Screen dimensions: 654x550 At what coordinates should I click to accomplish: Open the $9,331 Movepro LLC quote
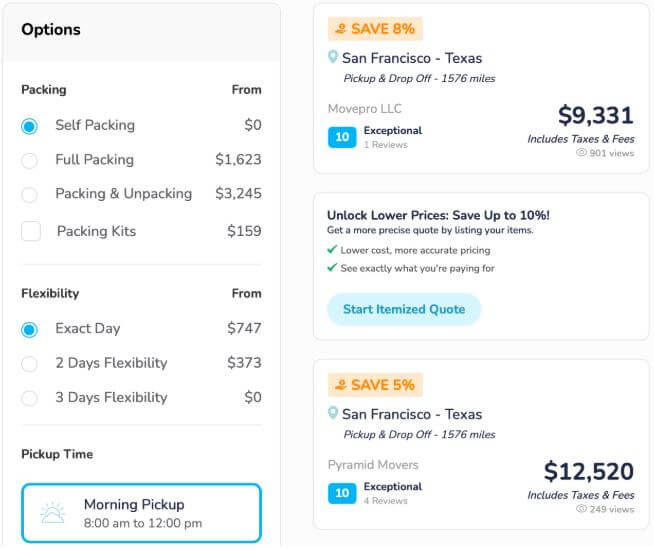595,116
